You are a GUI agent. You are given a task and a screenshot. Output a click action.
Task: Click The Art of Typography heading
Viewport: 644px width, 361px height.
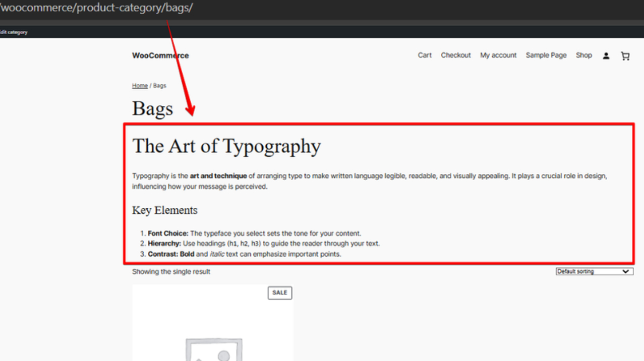226,146
